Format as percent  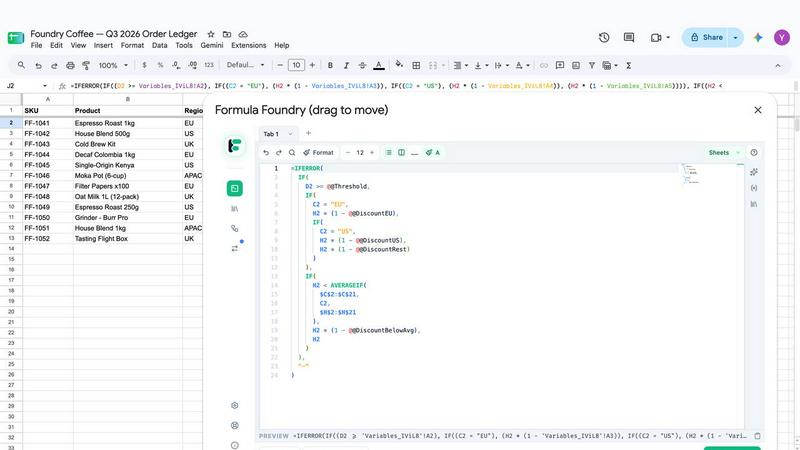[160, 65]
